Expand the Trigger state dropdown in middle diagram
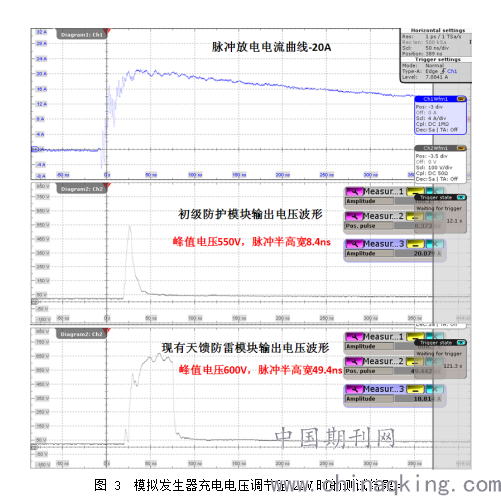Viewport: 501px width, 496px height. [x=461, y=198]
